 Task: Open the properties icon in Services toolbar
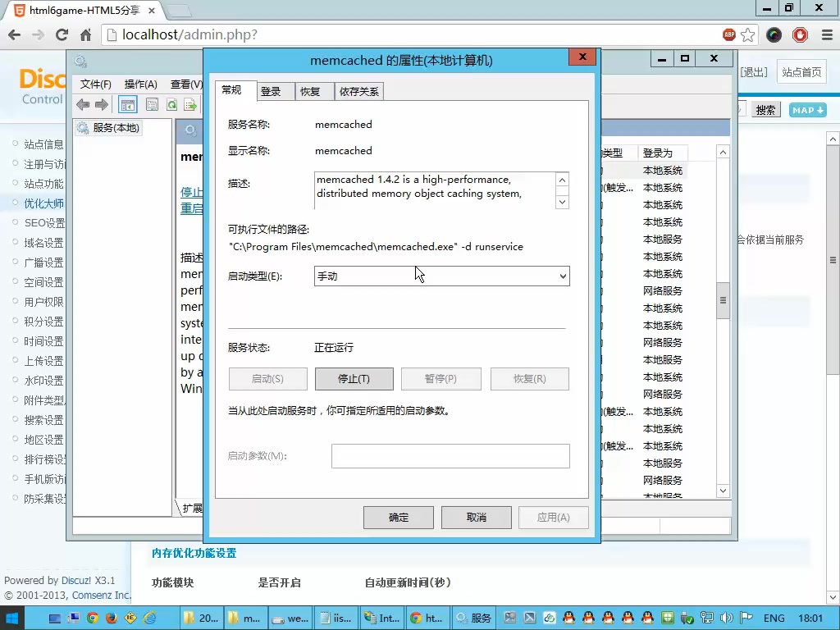click(152, 104)
